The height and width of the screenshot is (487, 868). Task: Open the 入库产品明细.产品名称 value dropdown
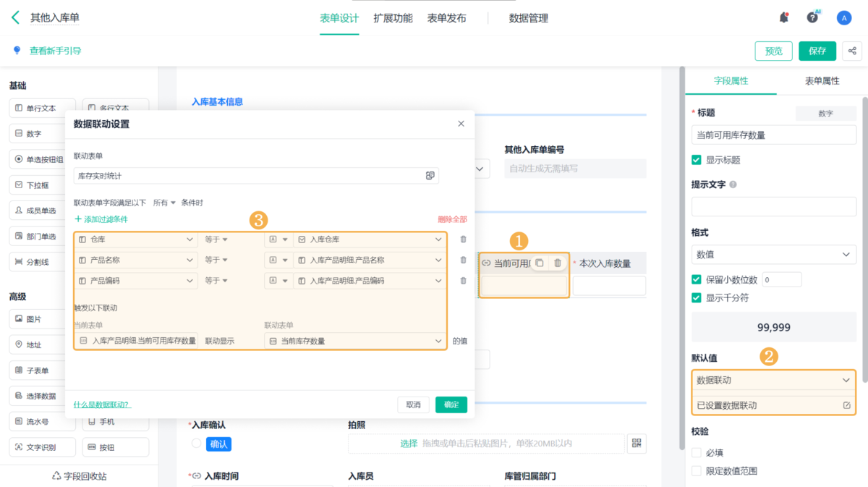coord(370,261)
